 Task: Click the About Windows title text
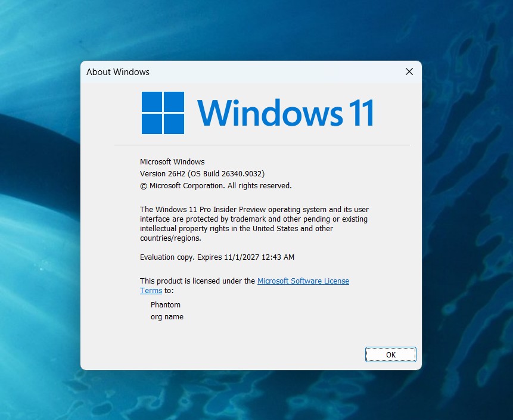118,72
